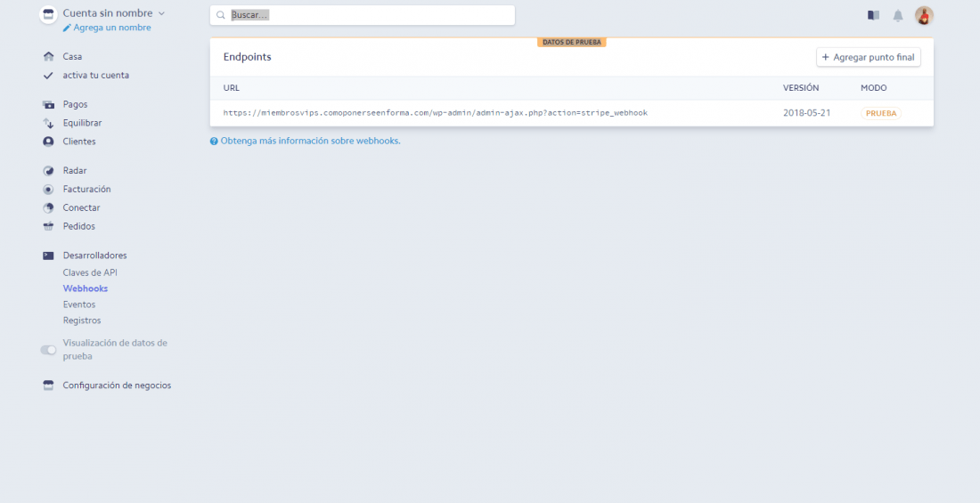The height and width of the screenshot is (503, 980).
Task: Go to the Pagos section
Action: pyautogui.click(x=75, y=104)
